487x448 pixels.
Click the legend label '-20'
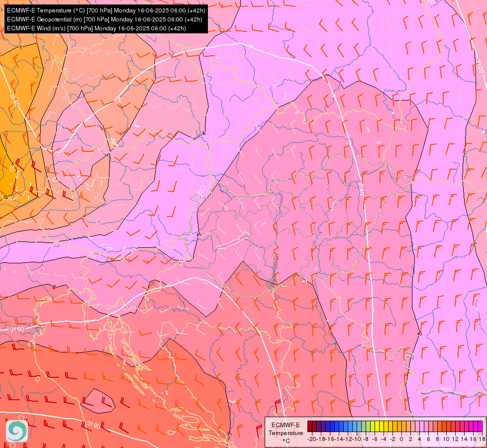coord(311,439)
